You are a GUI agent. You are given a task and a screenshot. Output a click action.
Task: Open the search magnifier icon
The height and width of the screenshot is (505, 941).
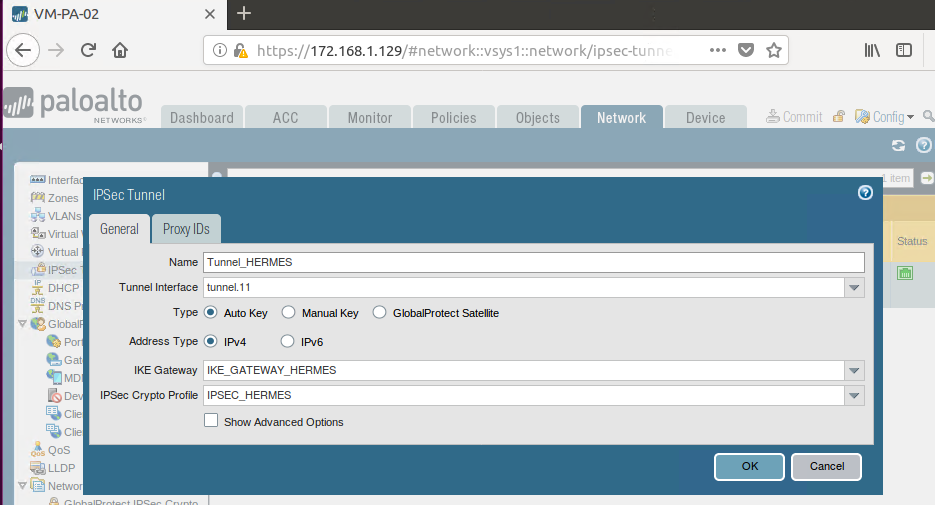(x=928, y=116)
